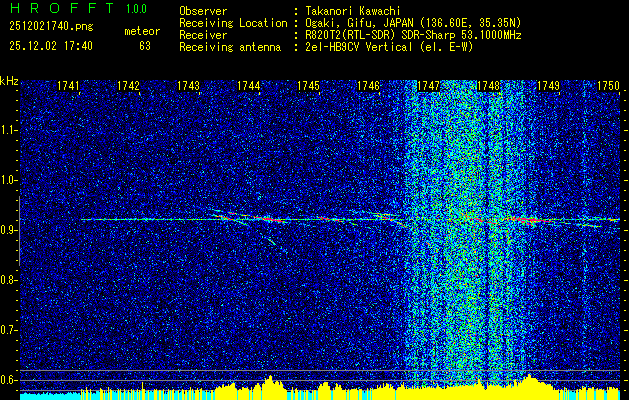Click the 1741 time marker
This screenshot has height=400, width=629.
[69, 85]
